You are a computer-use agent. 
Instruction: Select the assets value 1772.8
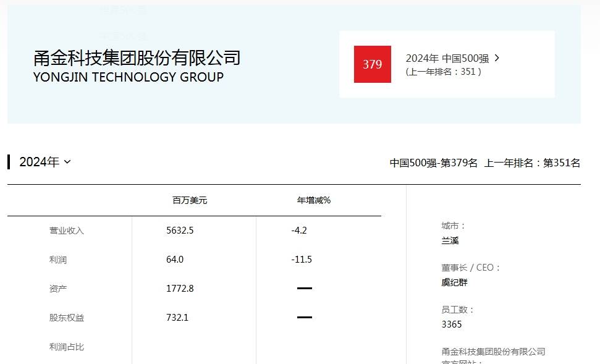[180, 289]
